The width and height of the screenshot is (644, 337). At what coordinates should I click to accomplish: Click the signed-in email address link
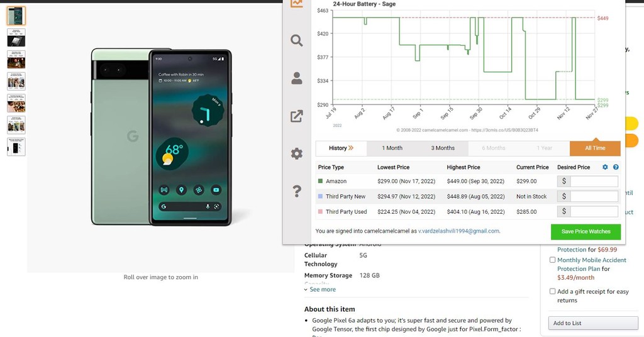coord(458,231)
